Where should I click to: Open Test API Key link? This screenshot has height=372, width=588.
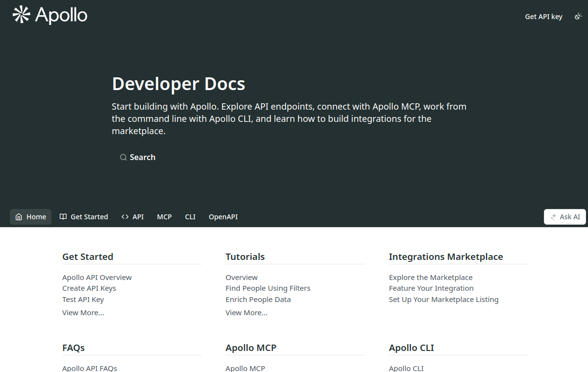pos(83,300)
